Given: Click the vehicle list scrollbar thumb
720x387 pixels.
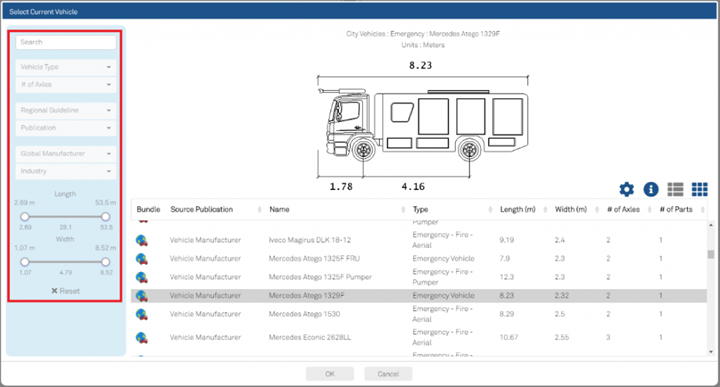Looking at the screenshot, I should (711, 254).
